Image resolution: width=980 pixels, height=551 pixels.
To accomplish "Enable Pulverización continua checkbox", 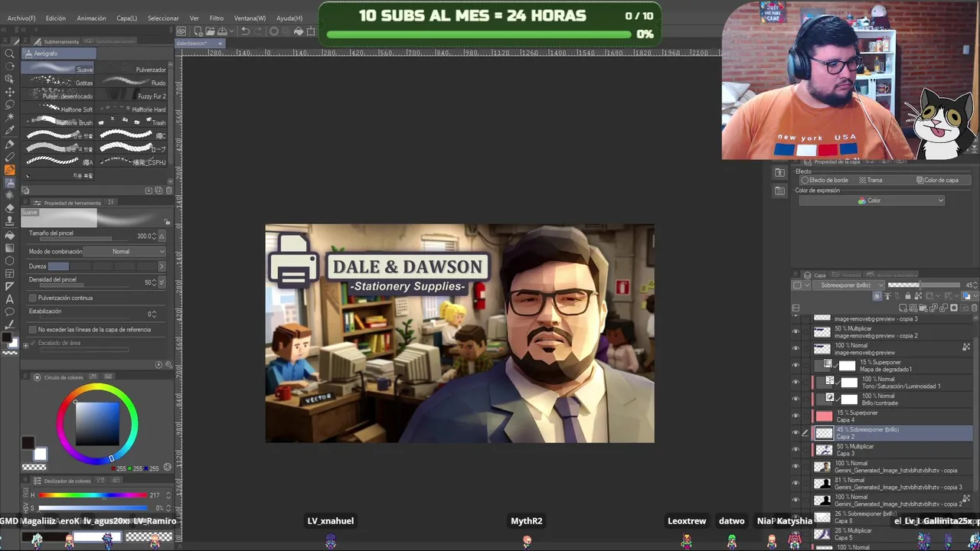I will point(32,298).
